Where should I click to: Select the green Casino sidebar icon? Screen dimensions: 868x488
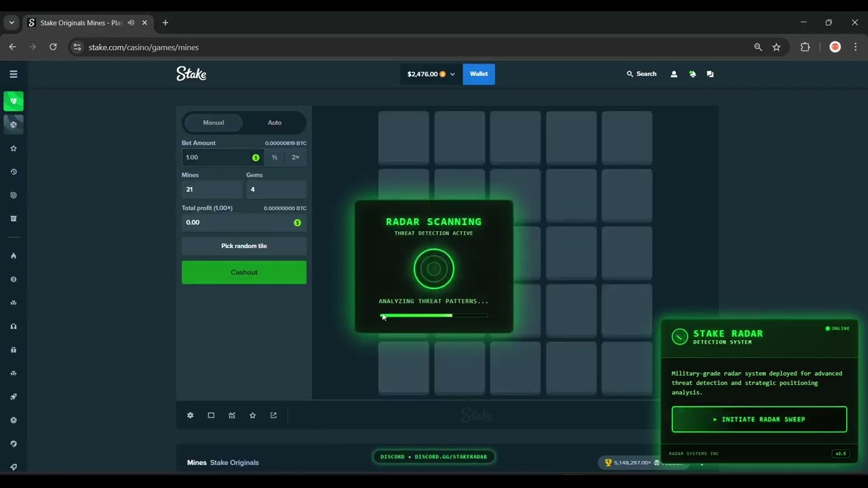[14, 101]
